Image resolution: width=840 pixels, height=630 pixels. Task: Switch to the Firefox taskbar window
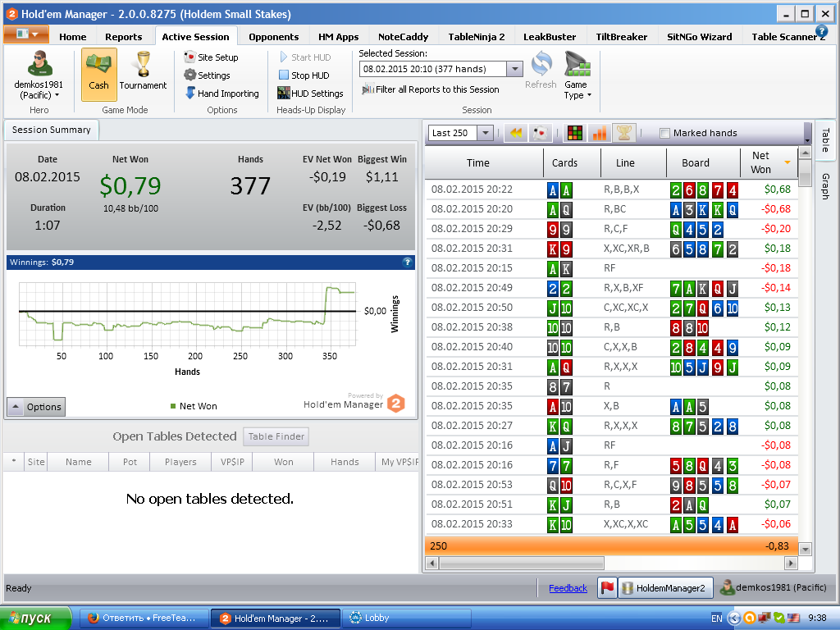pos(144,619)
